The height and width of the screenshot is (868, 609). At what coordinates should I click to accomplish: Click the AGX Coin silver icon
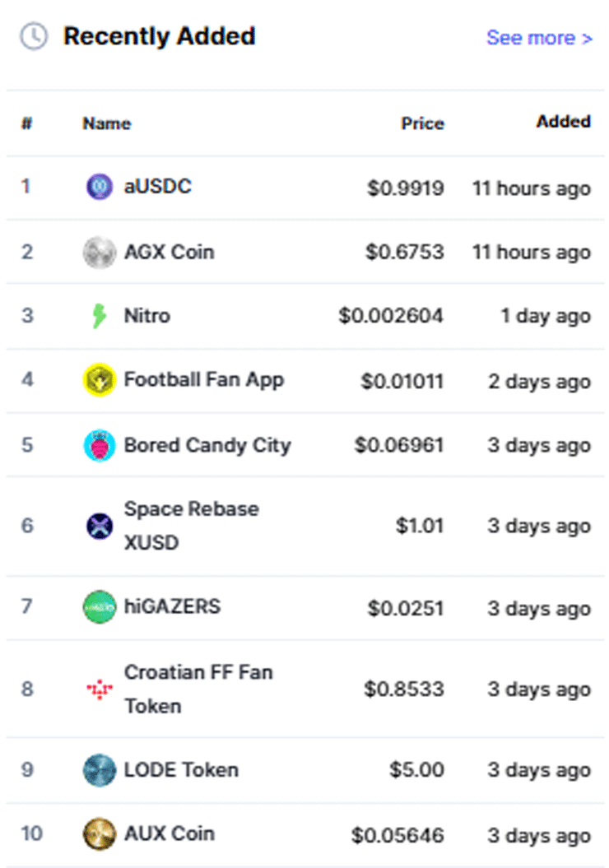pos(100,253)
